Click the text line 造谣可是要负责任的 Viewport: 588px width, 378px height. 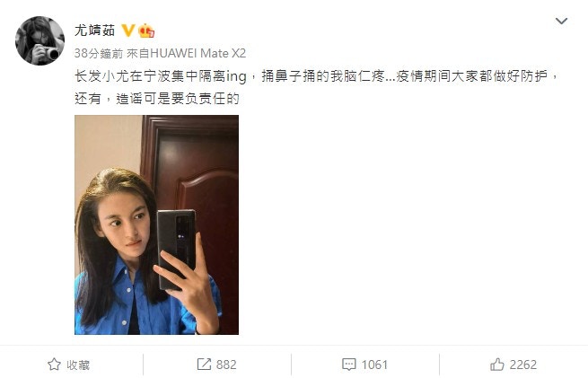(x=178, y=99)
